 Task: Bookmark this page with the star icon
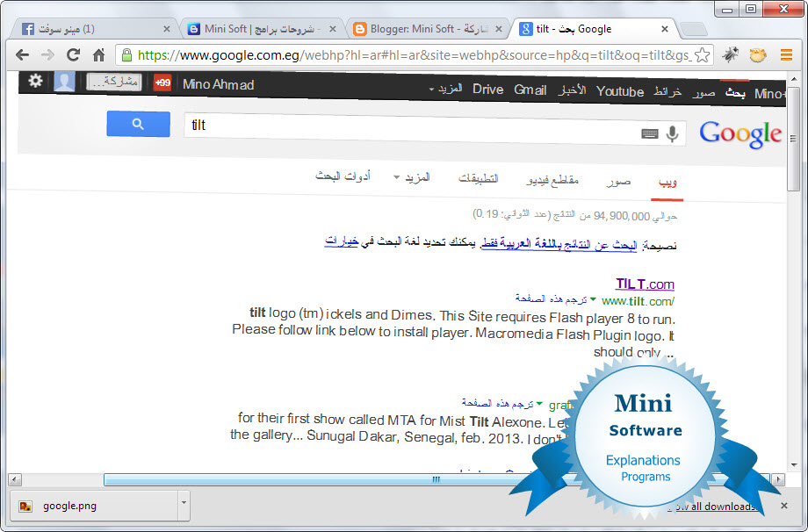pos(702,54)
